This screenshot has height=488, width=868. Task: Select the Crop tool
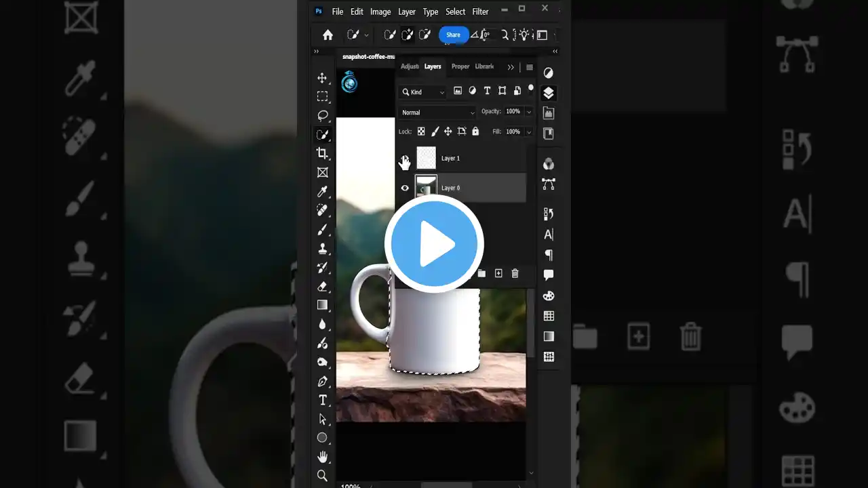[x=323, y=154]
